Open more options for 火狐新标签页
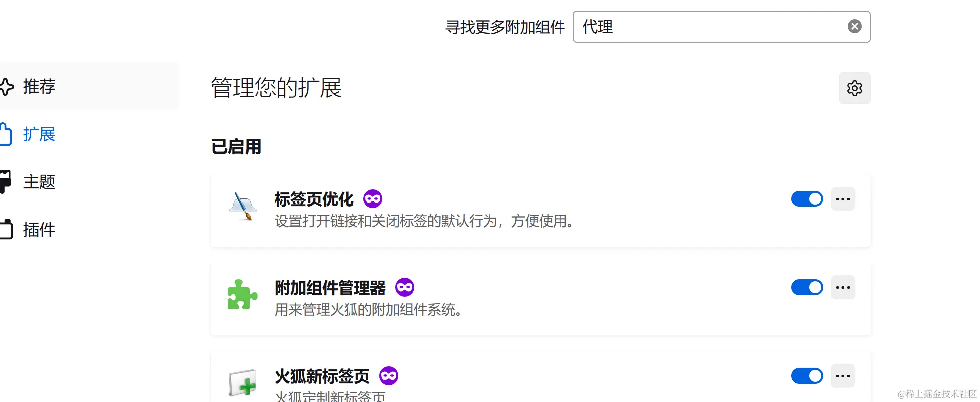Viewport: 980px width, 402px height. click(x=842, y=376)
